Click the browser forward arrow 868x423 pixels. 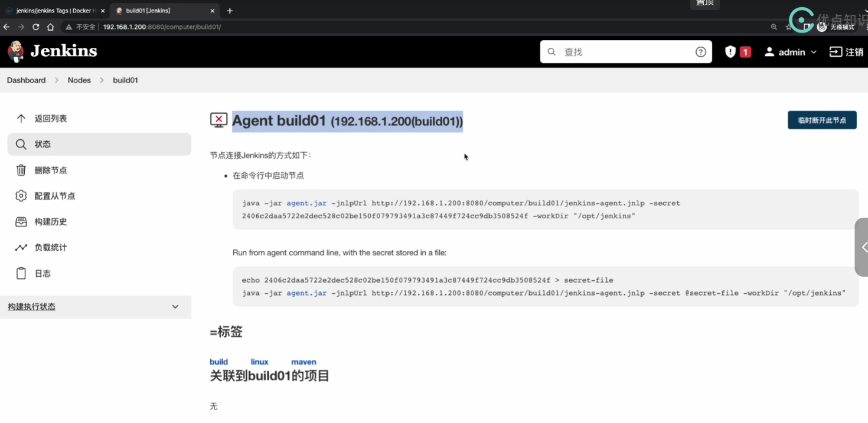tap(21, 27)
